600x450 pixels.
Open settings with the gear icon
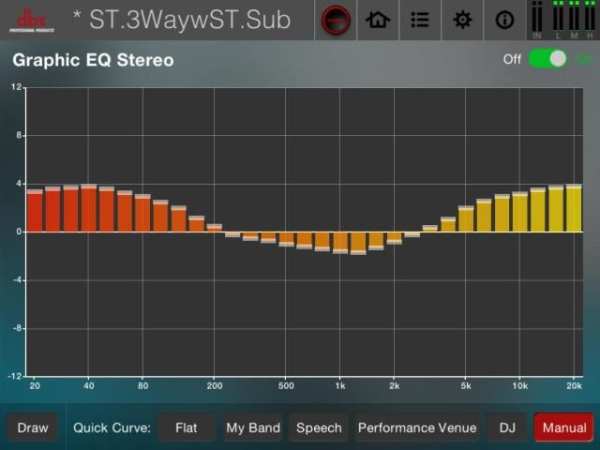pyautogui.click(x=462, y=20)
